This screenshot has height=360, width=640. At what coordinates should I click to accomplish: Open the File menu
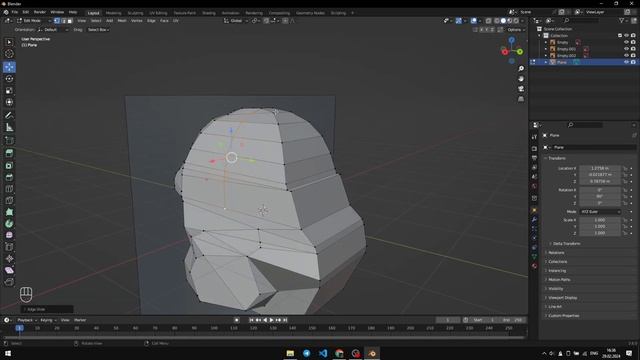(x=15, y=12)
